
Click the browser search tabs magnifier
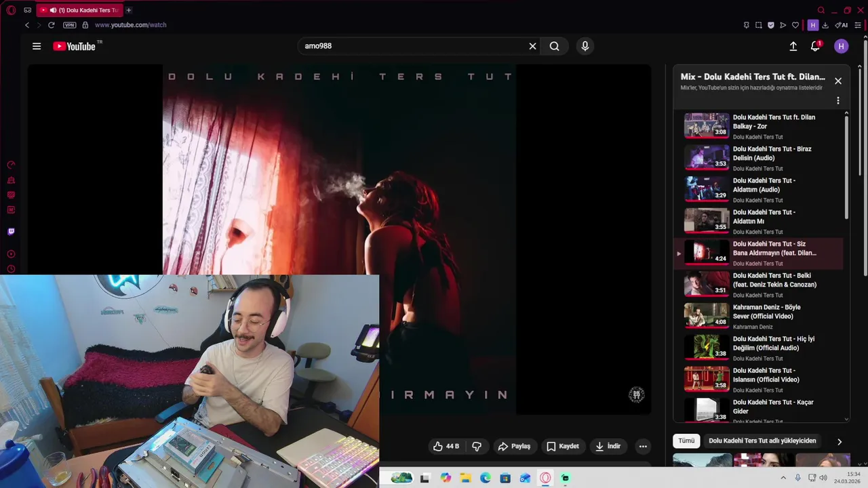(x=821, y=10)
